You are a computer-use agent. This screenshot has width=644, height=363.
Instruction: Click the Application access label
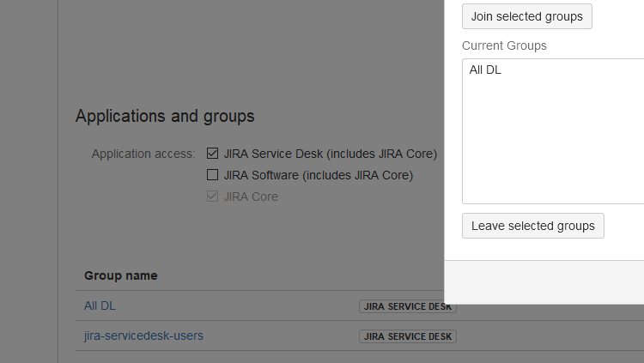(x=143, y=154)
